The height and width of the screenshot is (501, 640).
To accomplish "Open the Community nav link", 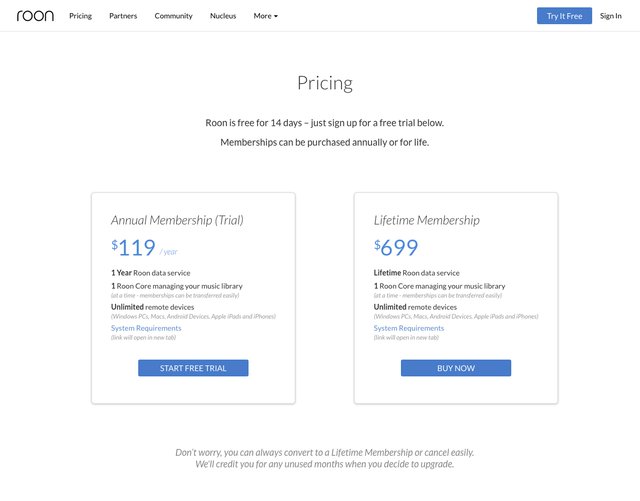I will point(173,16).
